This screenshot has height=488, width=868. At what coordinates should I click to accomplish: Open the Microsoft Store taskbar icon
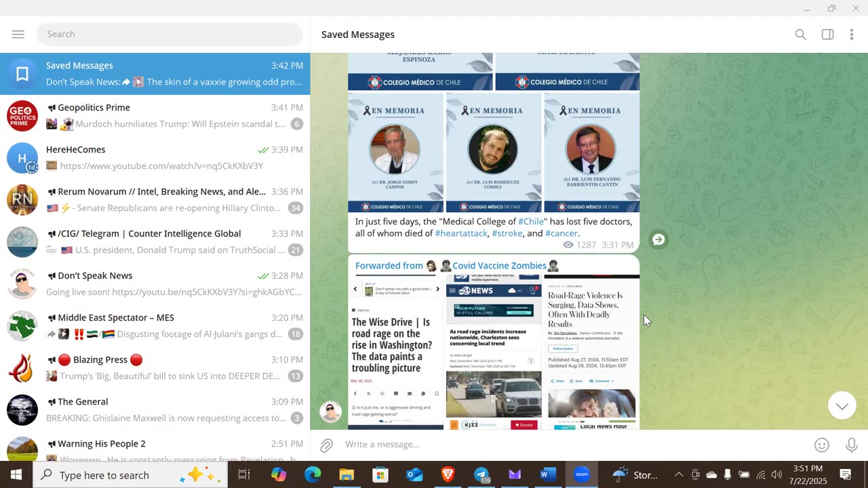380,474
